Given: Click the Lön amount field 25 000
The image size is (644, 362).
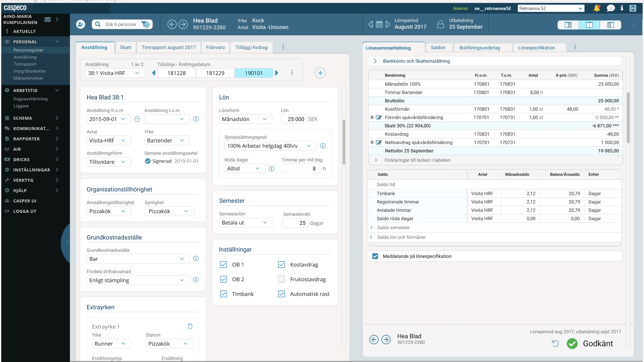Looking at the screenshot, I should 294,119.
